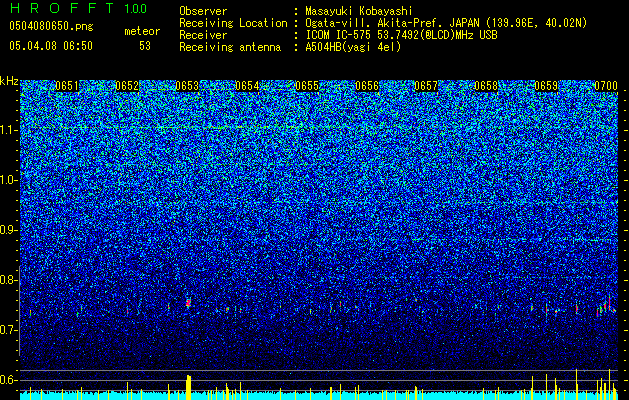
Task: Click the tall yellow power bar below 0653
Action: [189, 387]
